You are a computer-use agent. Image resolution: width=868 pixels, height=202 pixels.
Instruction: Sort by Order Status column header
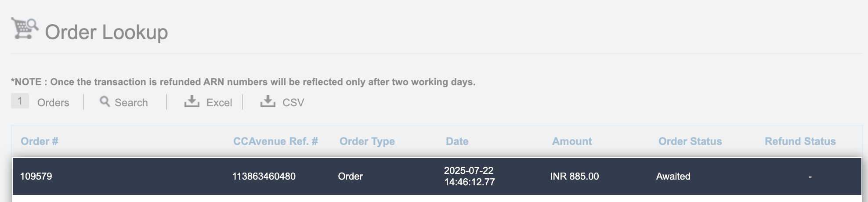pos(690,141)
